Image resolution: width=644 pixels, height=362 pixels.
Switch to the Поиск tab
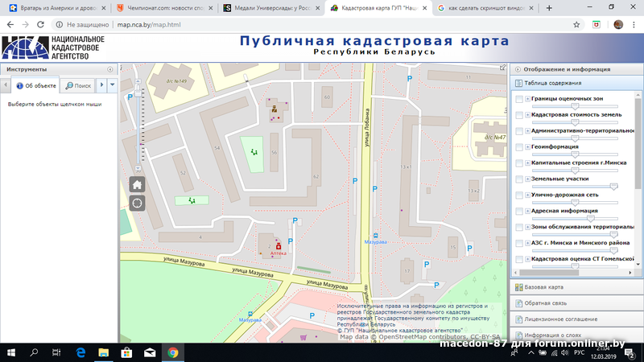coord(79,85)
